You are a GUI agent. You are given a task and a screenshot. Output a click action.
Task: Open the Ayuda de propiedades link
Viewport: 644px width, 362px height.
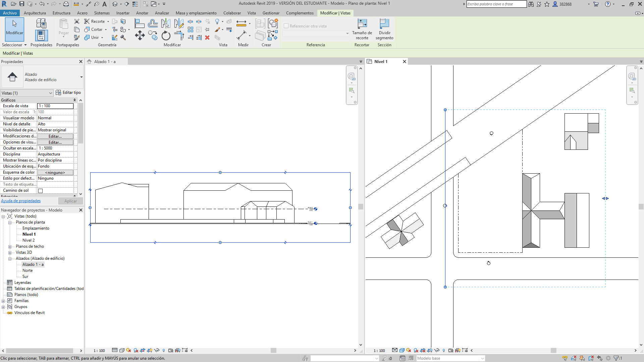click(x=21, y=200)
